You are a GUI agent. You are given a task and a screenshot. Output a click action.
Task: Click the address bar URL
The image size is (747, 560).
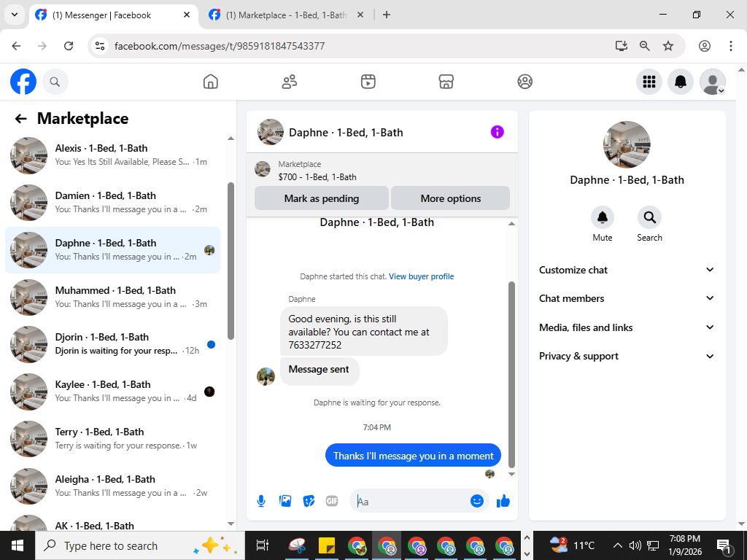220,46
